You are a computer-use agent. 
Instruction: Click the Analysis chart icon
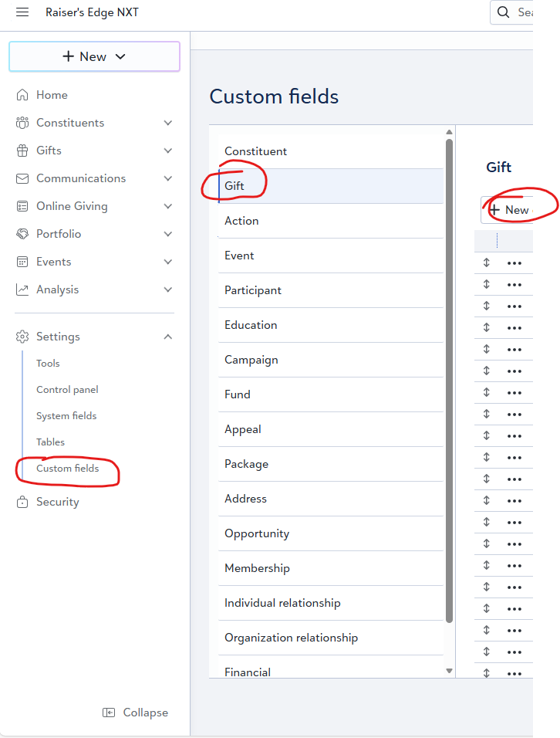coord(22,289)
